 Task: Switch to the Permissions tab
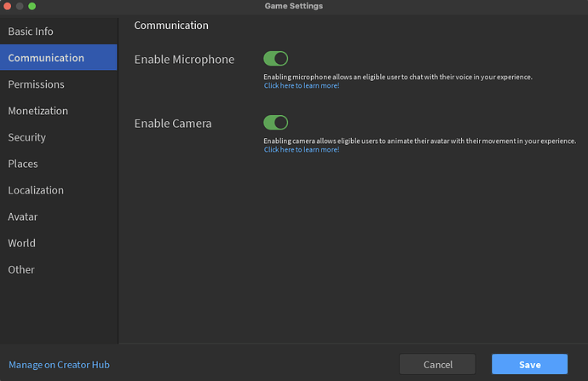[36, 84]
